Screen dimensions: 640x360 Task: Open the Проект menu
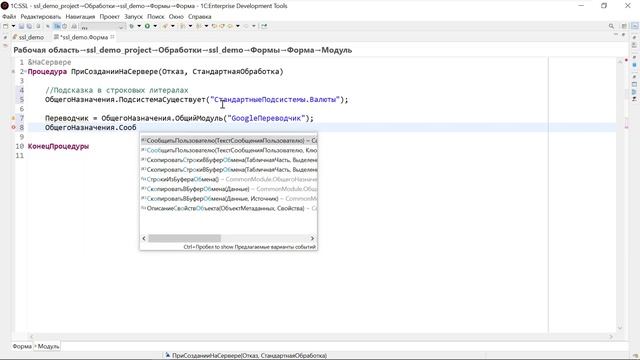pyautogui.click(x=109, y=17)
